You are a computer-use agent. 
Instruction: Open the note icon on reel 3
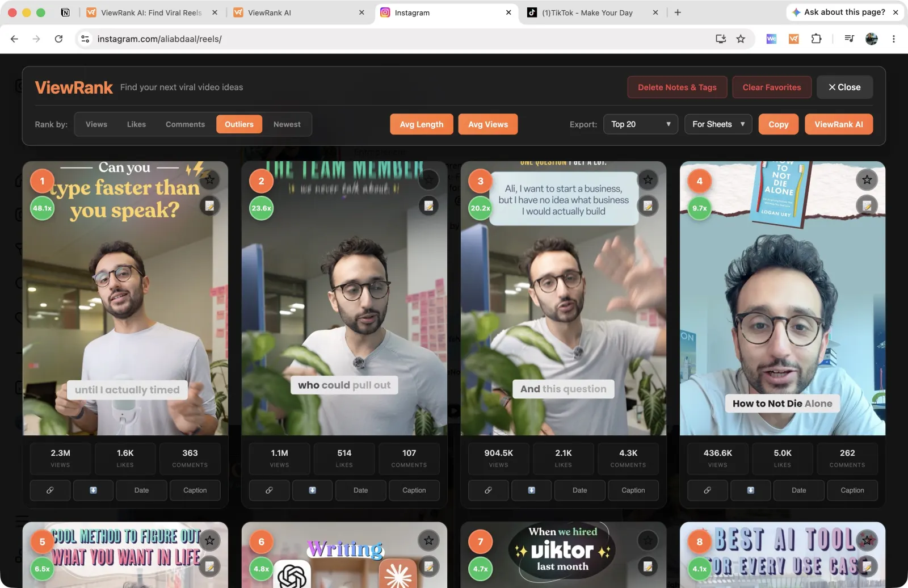tap(648, 206)
